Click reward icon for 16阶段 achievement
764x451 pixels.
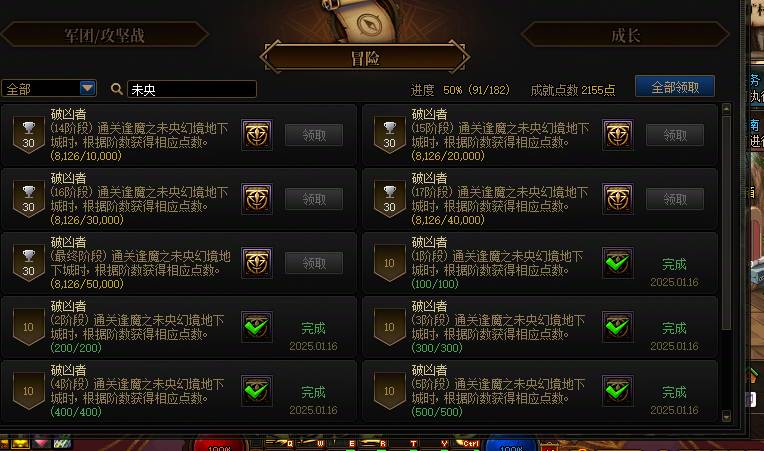tap(257, 199)
